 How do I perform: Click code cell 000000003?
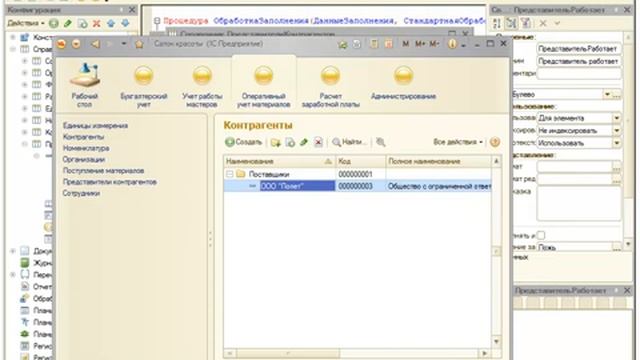[360, 186]
